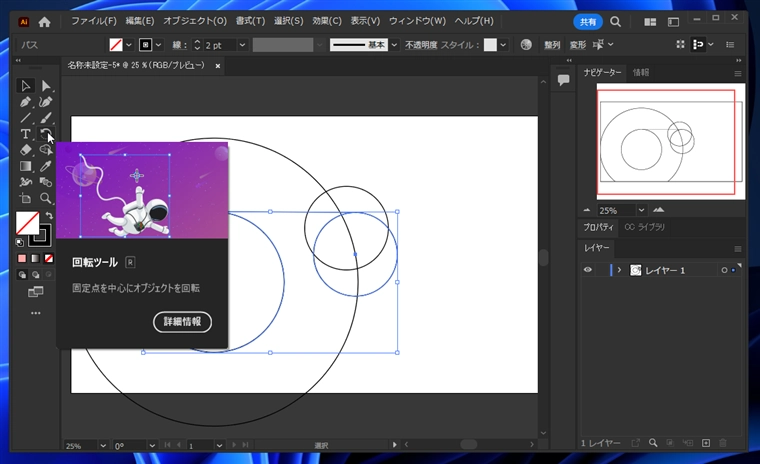Select the Rotate tool
760x464 pixels.
pyautogui.click(x=46, y=134)
